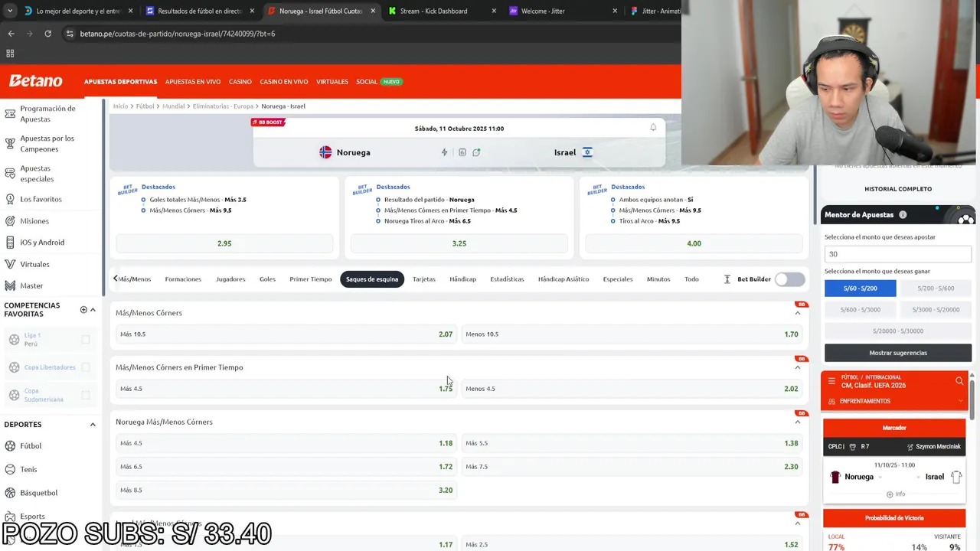Screen dimensions: 980x551
Task: Open Programación de Apuestas sidebar icon
Action: click(10, 114)
